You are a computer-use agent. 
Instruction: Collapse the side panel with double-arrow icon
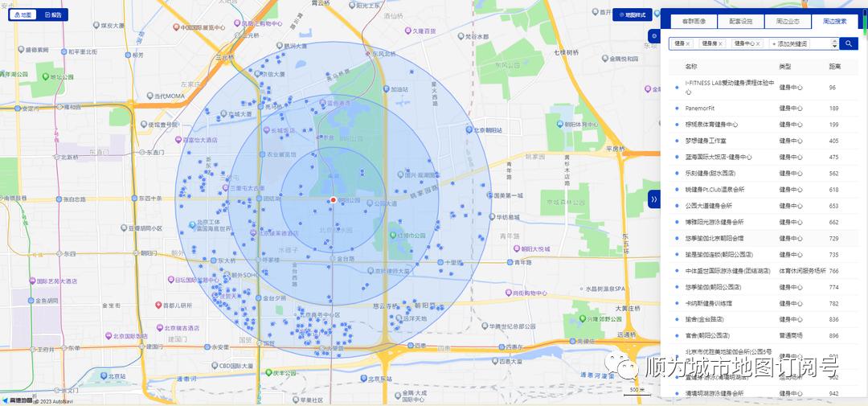coord(653,199)
